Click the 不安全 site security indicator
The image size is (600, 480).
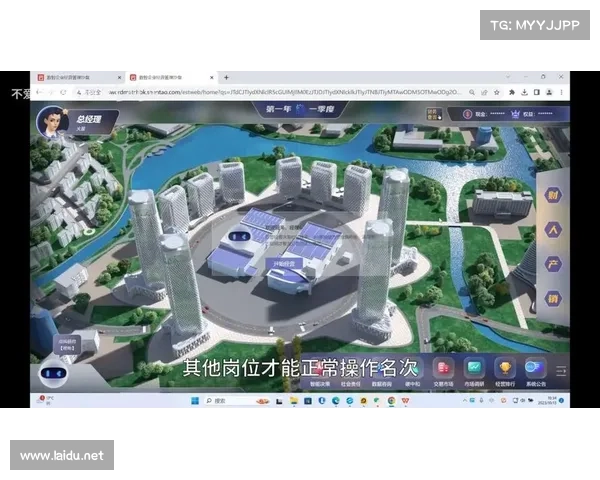point(89,92)
